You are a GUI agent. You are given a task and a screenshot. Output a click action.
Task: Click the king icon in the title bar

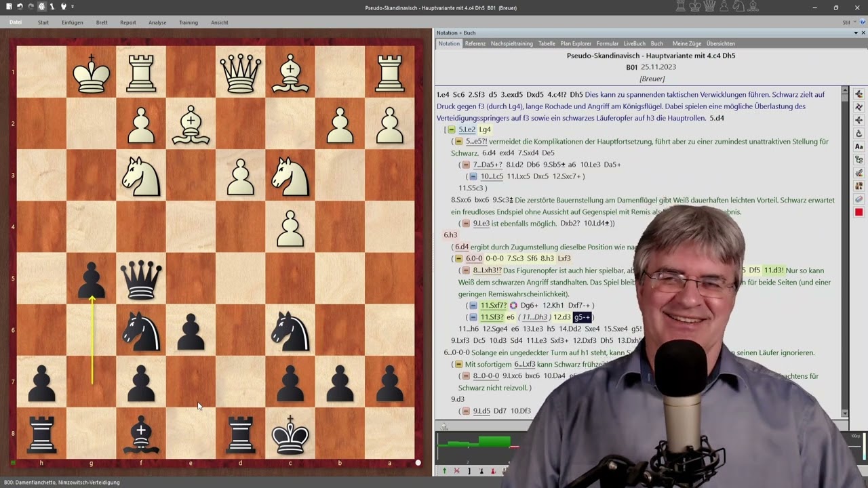coord(696,7)
